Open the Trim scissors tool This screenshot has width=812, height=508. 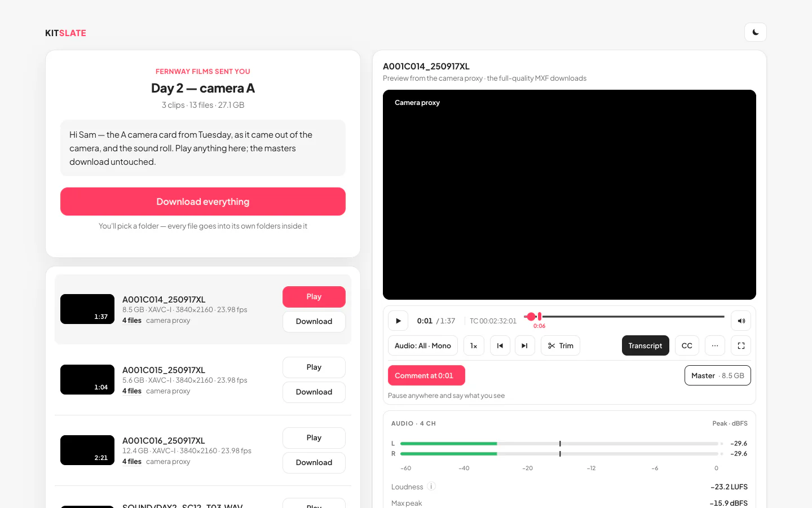coord(561,345)
